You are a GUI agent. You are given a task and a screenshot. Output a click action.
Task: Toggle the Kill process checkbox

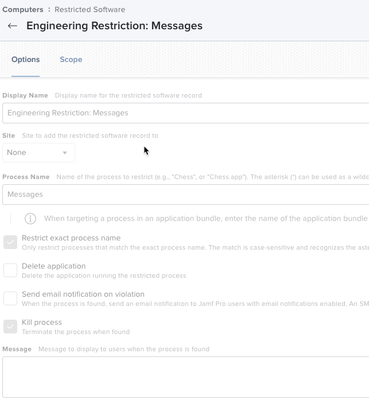click(x=10, y=326)
